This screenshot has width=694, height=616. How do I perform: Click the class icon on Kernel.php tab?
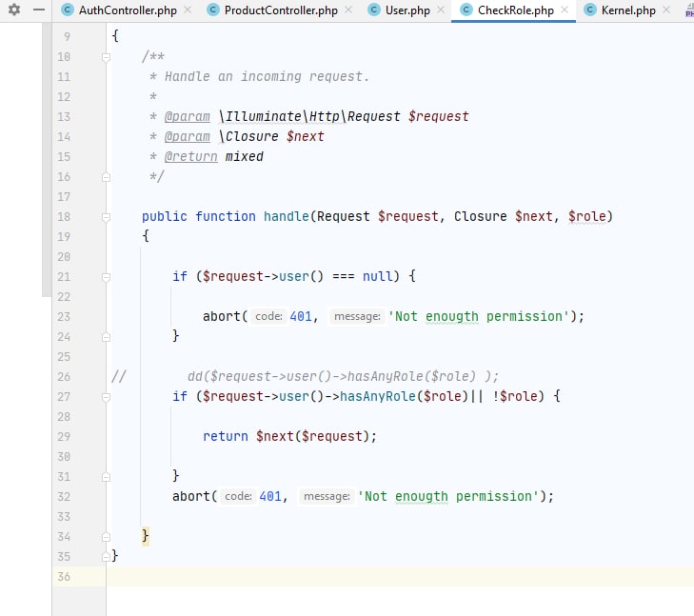(590, 10)
